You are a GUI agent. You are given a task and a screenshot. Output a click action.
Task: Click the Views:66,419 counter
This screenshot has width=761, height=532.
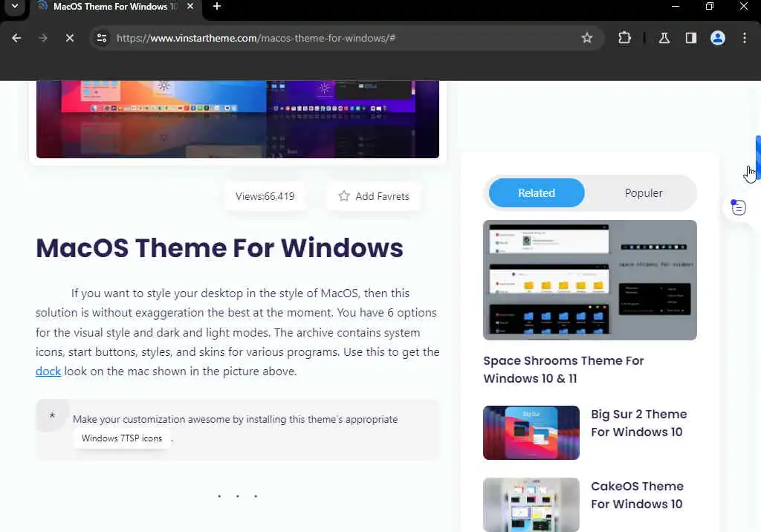click(x=265, y=196)
